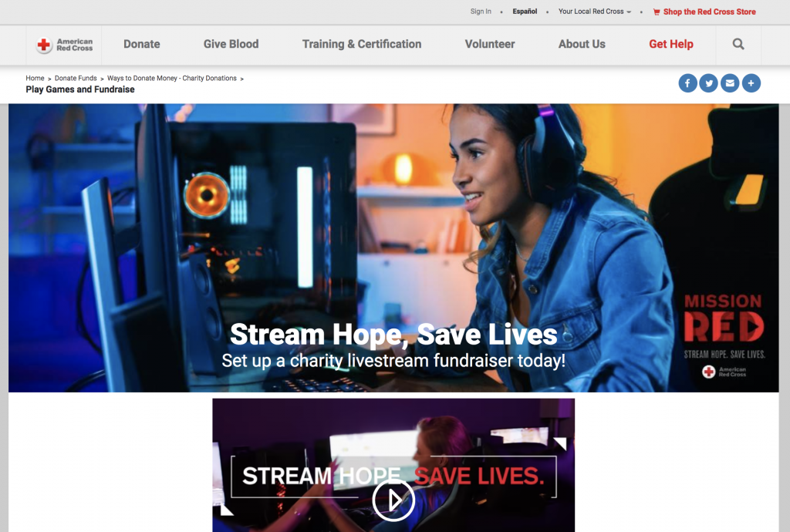This screenshot has width=790, height=532.
Task: Open the About Us menu
Action: (582, 44)
